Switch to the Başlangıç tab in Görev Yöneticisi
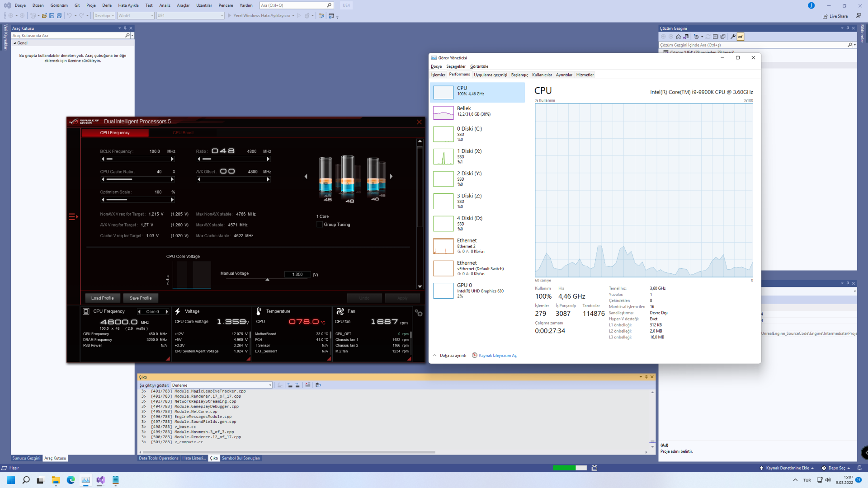868x488 pixels. (x=519, y=75)
